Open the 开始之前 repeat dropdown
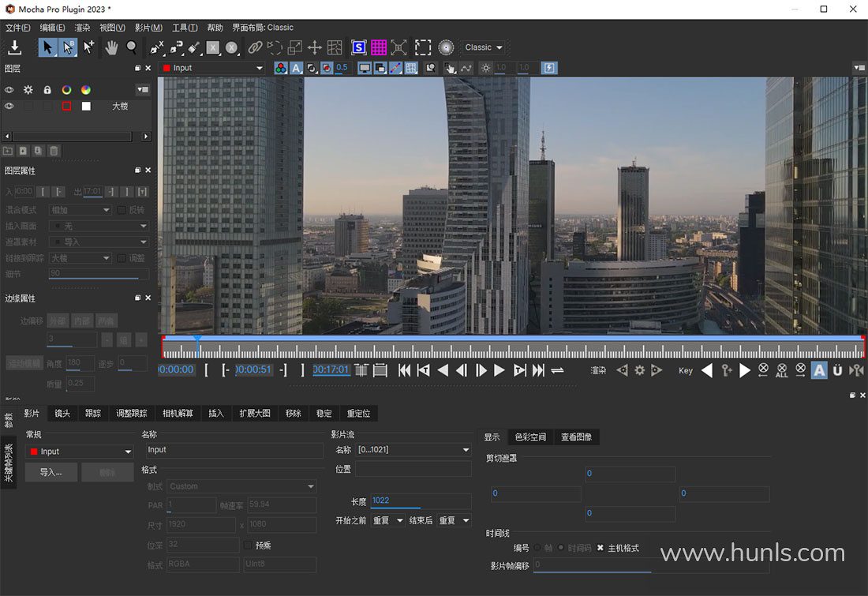This screenshot has width=868, height=596. (387, 521)
